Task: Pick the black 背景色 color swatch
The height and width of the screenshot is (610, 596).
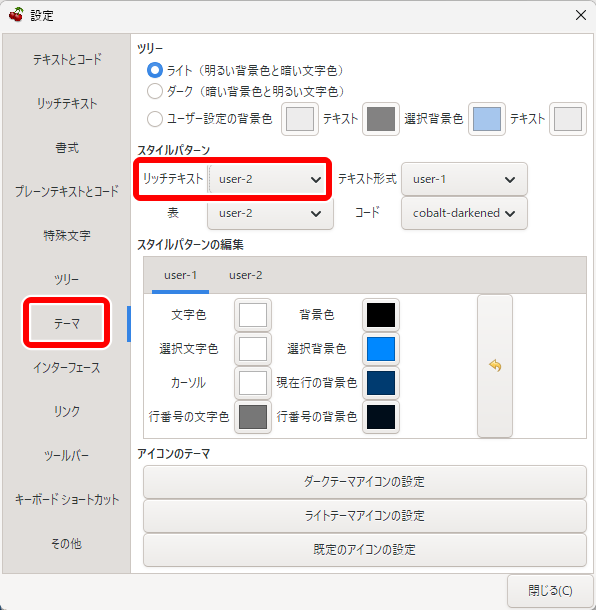Action: [381, 315]
